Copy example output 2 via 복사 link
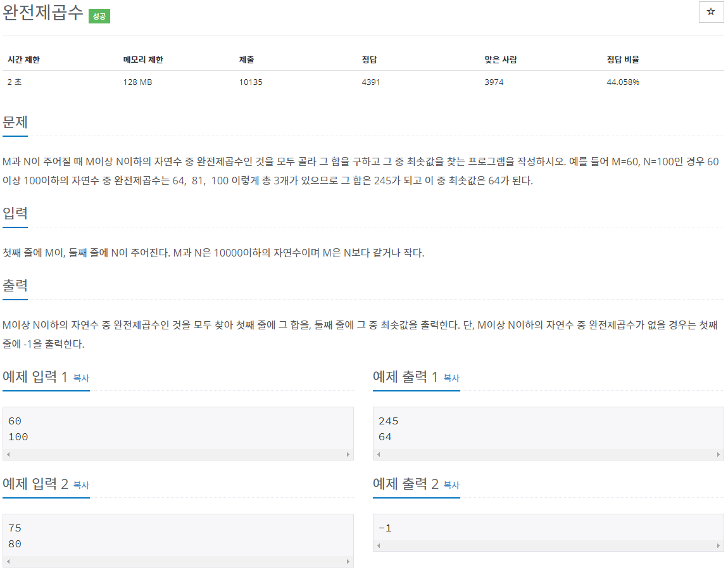This screenshot has width=728, height=572. [x=451, y=485]
